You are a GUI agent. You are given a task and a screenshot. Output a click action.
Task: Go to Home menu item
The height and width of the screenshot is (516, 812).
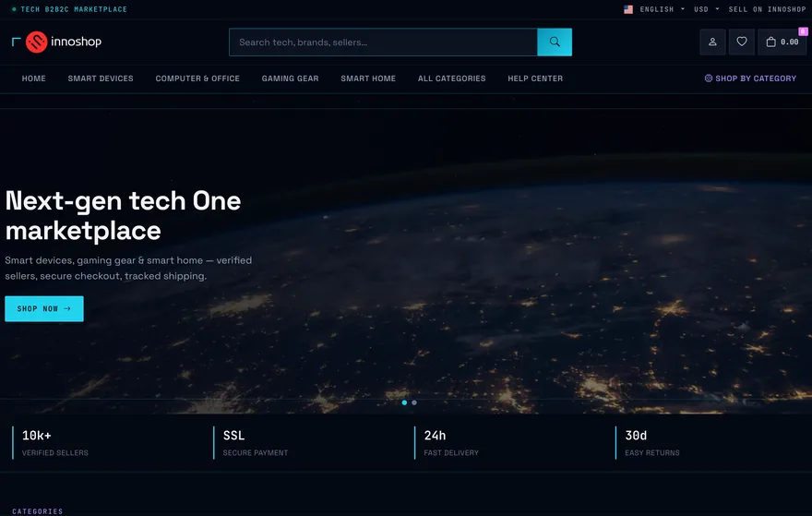click(33, 78)
